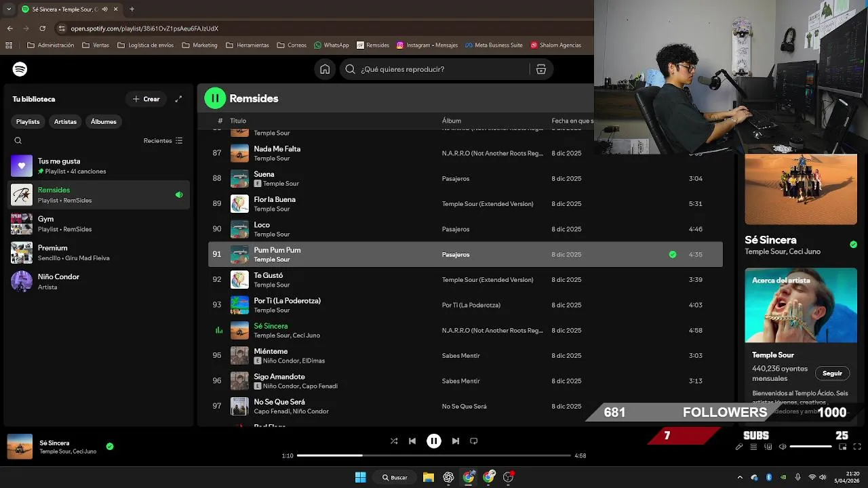Pause the Remsides playlist with green button
Screen dimensions: 868x488
pos(215,98)
